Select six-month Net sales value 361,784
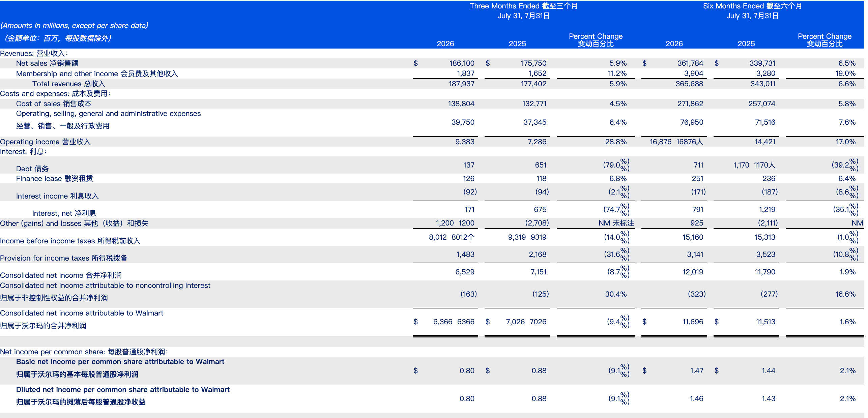Screen dimensions: 868x418 (690, 63)
